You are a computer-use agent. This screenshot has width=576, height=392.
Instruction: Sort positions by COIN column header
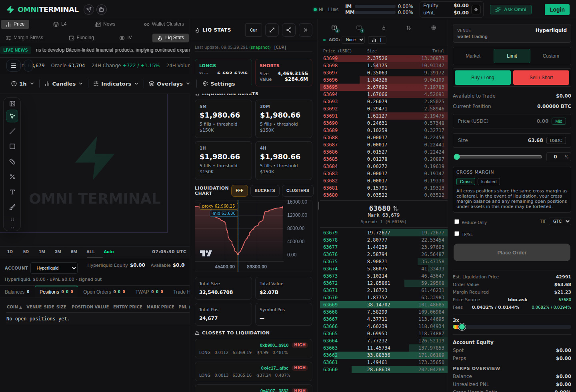click(x=14, y=307)
